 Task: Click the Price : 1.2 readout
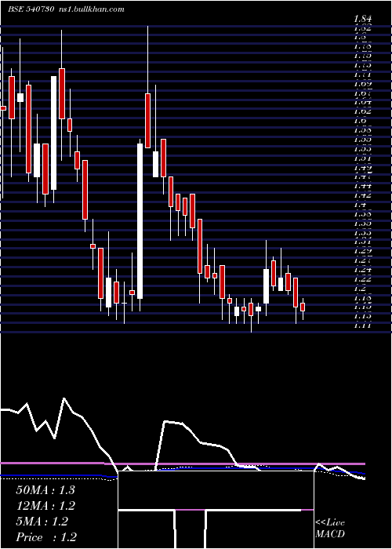click(x=46, y=537)
